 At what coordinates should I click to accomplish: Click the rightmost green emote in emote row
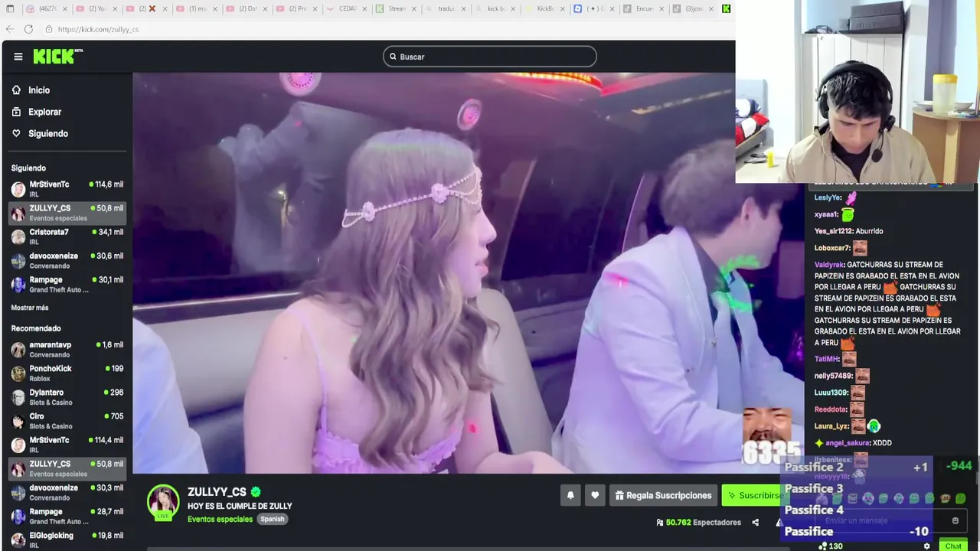click(x=960, y=498)
